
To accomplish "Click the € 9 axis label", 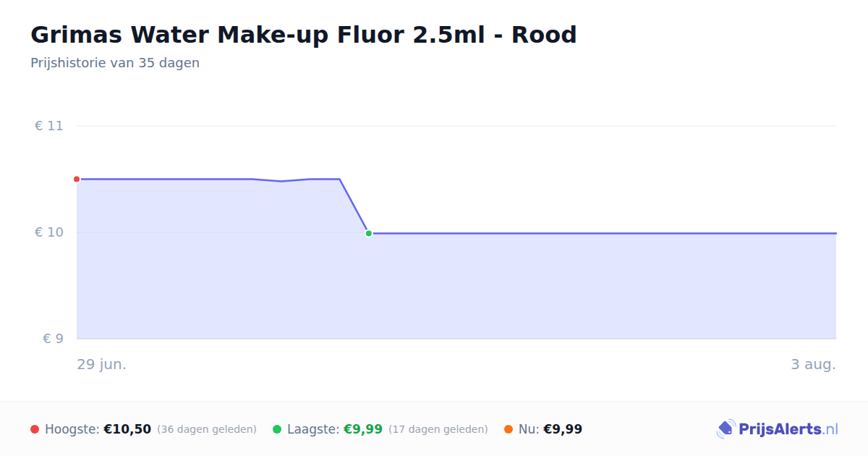I will [53, 339].
